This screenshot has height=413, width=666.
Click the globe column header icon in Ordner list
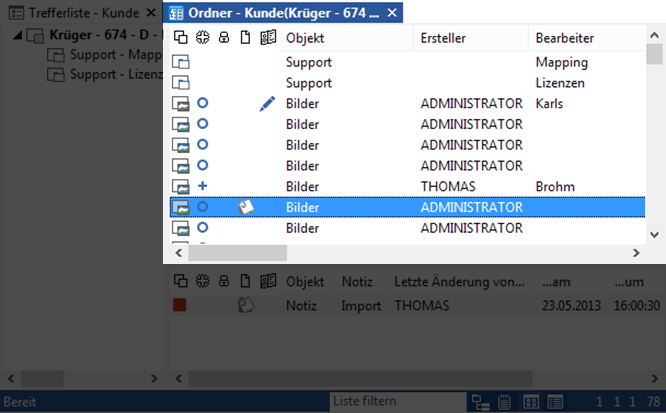click(x=202, y=38)
